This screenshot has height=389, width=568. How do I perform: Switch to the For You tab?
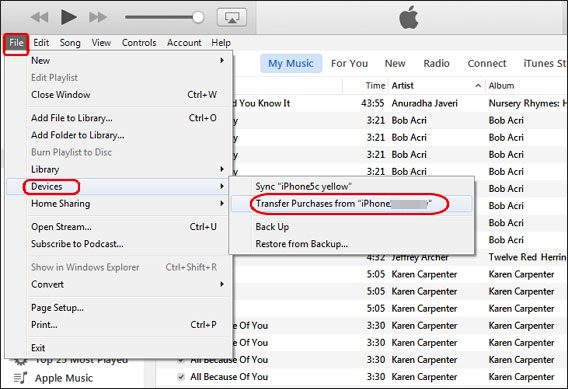[x=349, y=63]
